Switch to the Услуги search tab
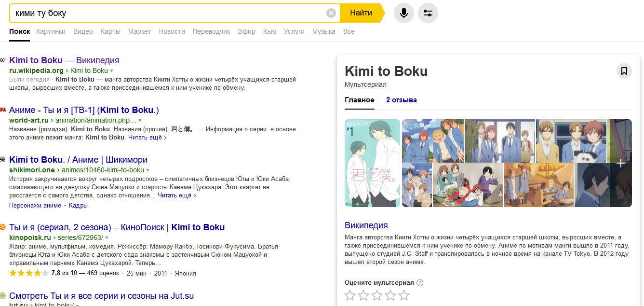644x306 pixels. tap(294, 31)
